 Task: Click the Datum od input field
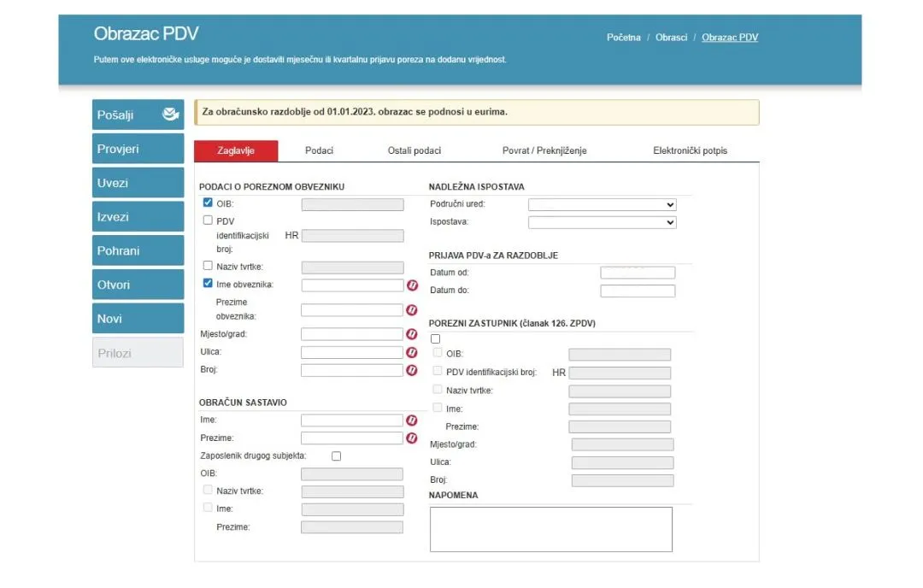tap(638, 273)
